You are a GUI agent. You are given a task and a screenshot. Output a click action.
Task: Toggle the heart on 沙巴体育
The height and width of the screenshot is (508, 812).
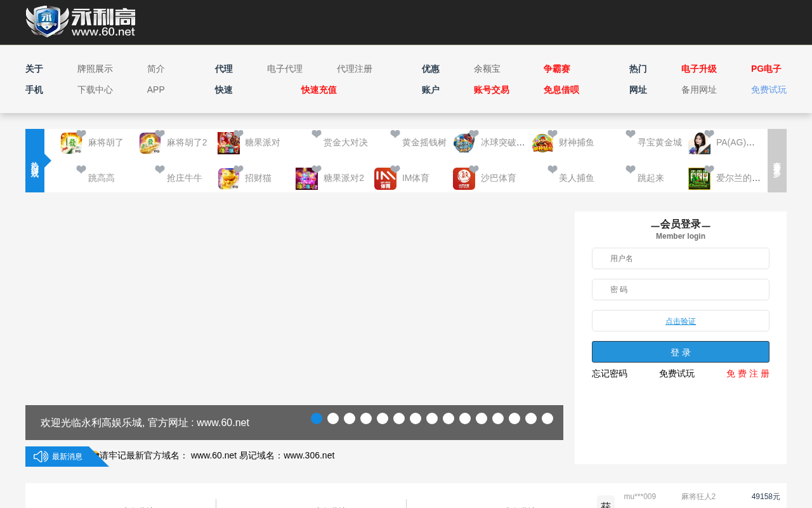click(474, 170)
